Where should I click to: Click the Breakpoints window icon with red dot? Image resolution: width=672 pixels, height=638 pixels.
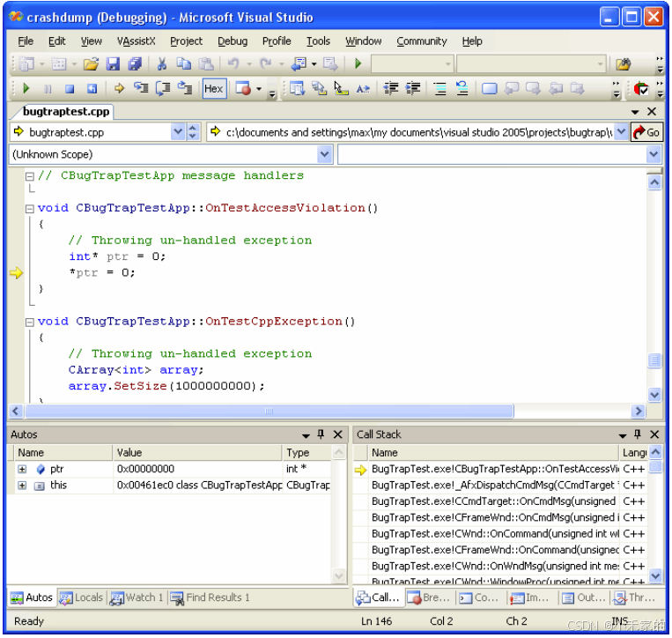[x=243, y=89]
